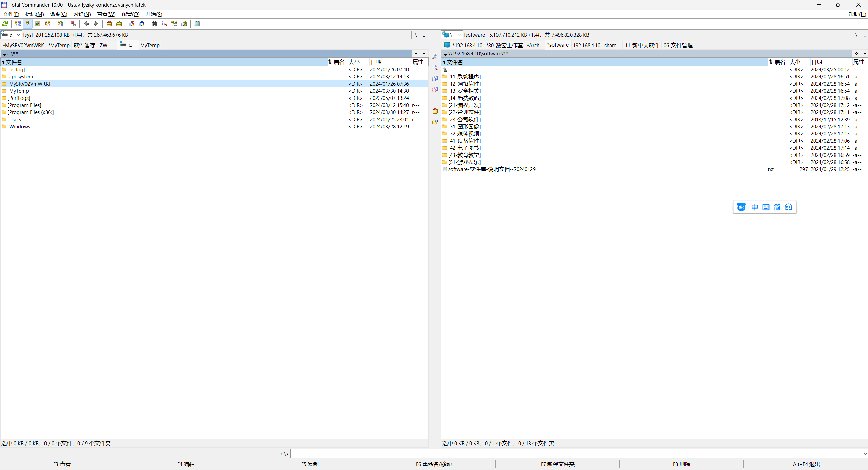The height and width of the screenshot is (470, 868).
Task: Open right panel favorites star menu
Action: point(856,54)
